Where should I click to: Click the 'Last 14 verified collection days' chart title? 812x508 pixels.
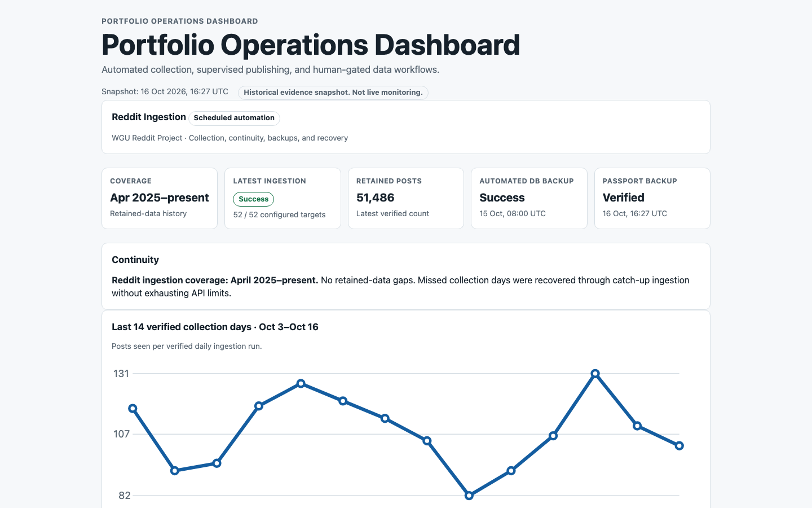[215, 327]
